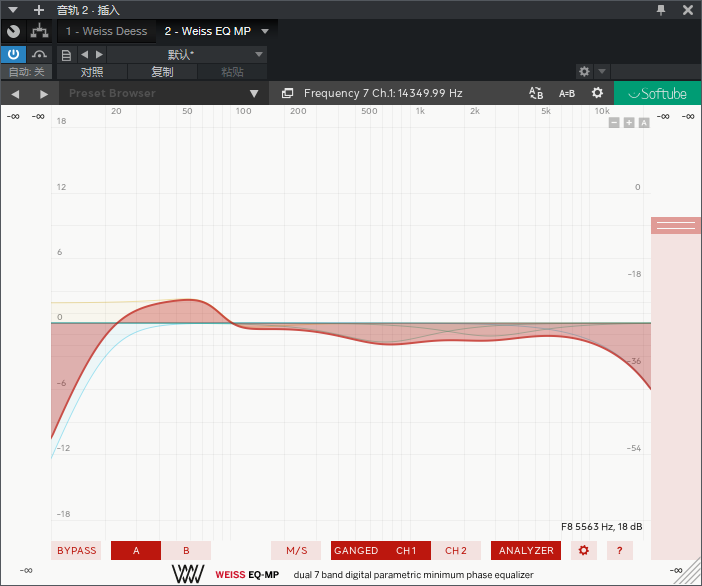This screenshot has height=586, width=702.
Task: Click the 对照 compare button
Action: coord(92,72)
